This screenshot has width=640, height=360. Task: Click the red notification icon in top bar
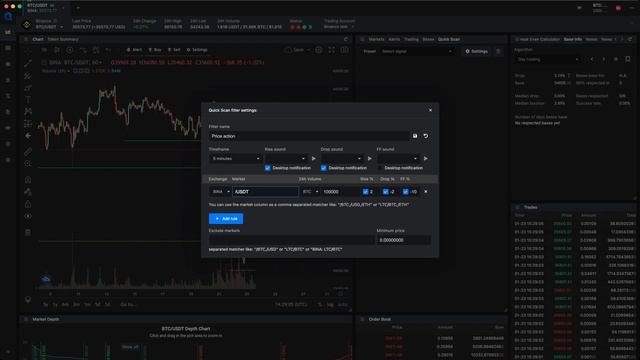618,8
